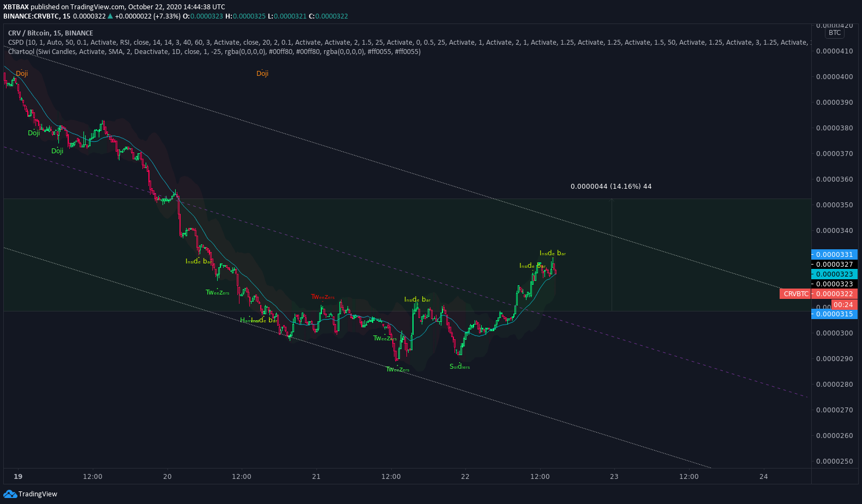Click the 0.0000044 (14.16%) 44 measurement label
Screen dimensions: 862x504
pos(611,187)
